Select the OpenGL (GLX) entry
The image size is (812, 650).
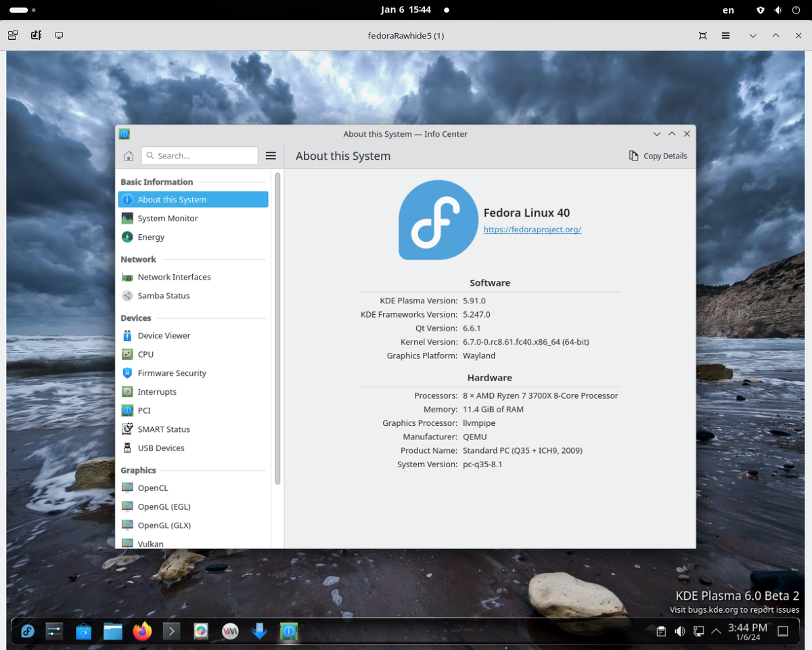(x=193, y=525)
